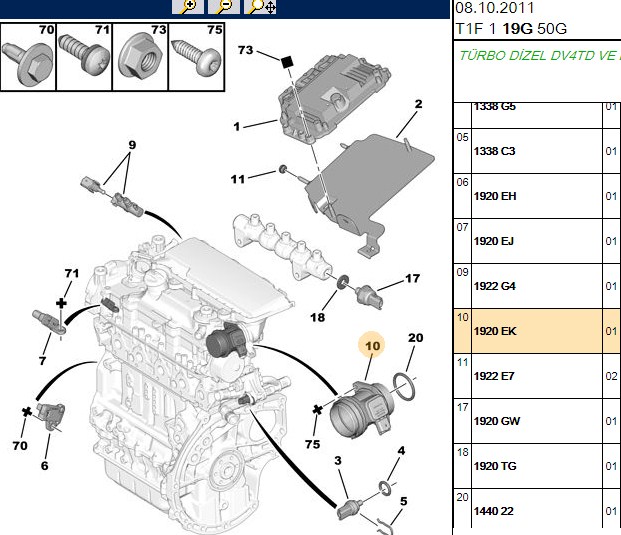Image resolution: width=621 pixels, height=535 pixels.
Task: Select part number 1920 EJ
Action: point(493,241)
